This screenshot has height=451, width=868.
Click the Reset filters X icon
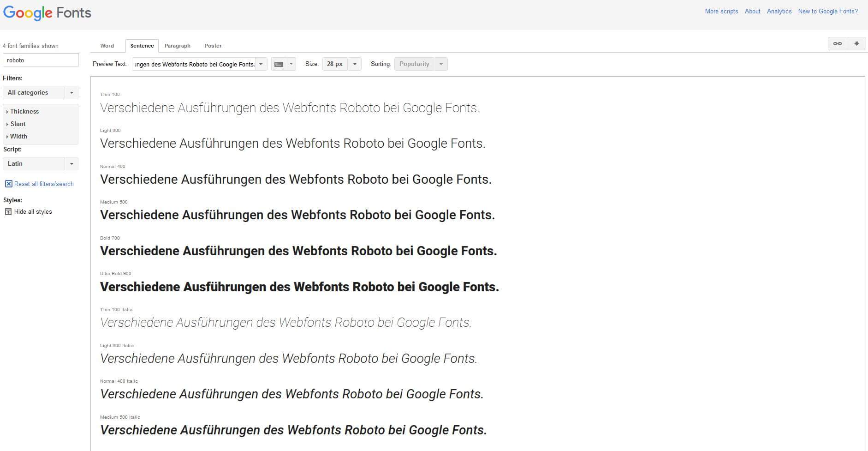(x=8, y=184)
